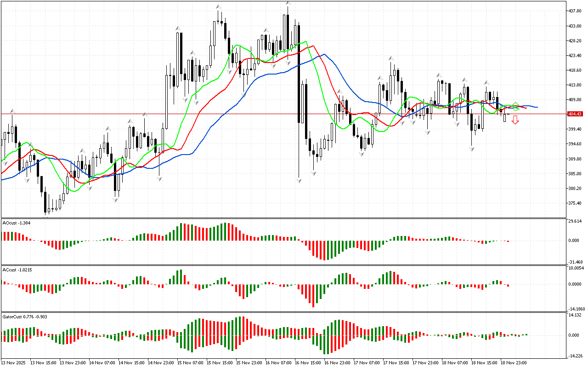Click the red down arrow sell signal
The height and width of the screenshot is (368, 588).
515,120
